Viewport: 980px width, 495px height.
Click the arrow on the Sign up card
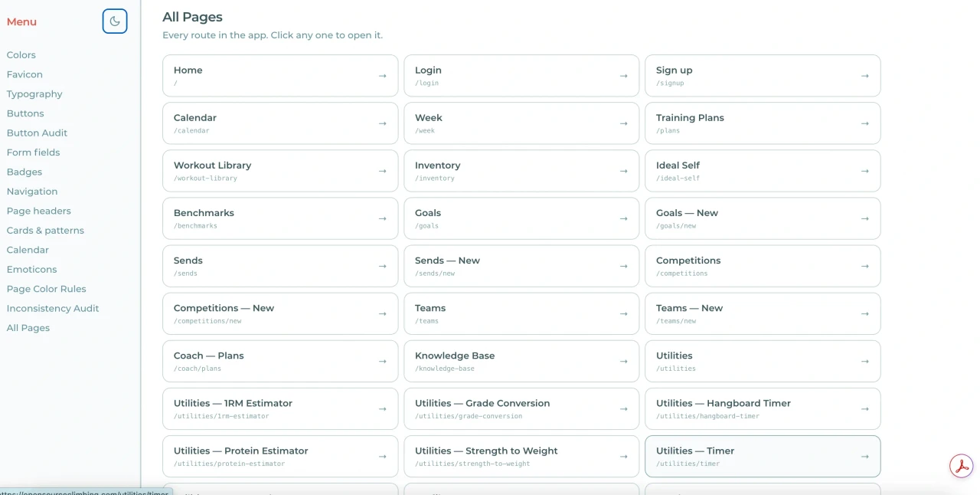865,76
